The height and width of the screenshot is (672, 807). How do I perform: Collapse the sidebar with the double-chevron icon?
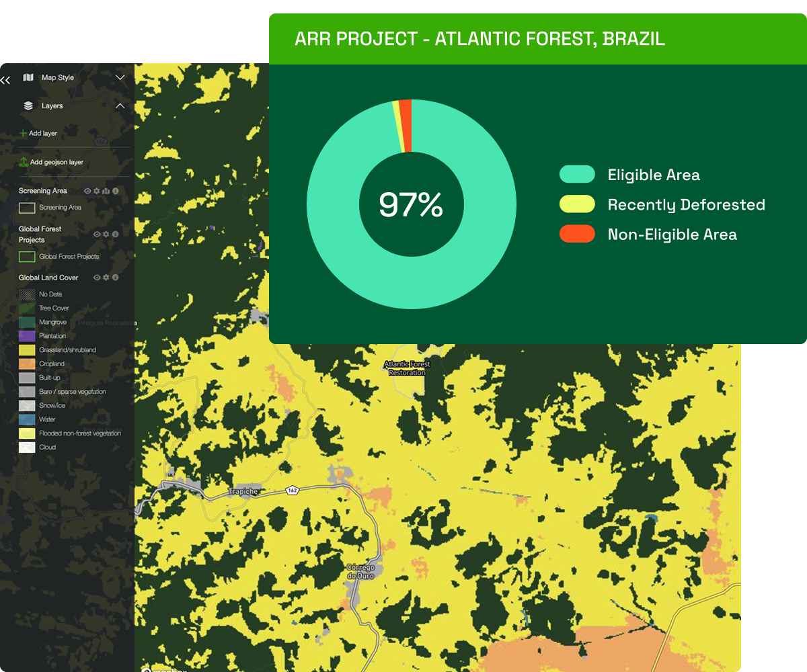point(5,81)
